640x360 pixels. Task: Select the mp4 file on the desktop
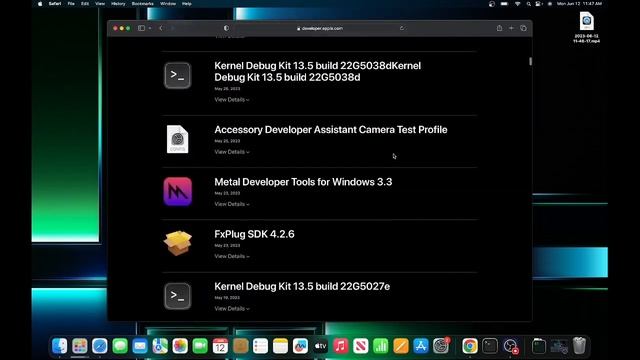point(587,27)
